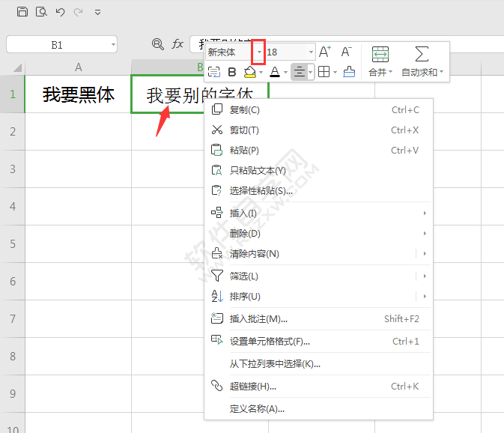Toggle Bold formatting
This screenshot has height=433, width=504.
[x=231, y=72]
